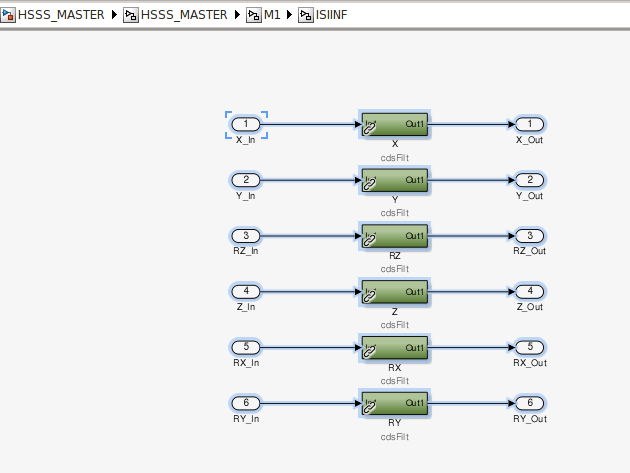Image resolution: width=630 pixels, height=473 pixels.
Task: Click the RY_Out port name label
Action: (x=530, y=419)
